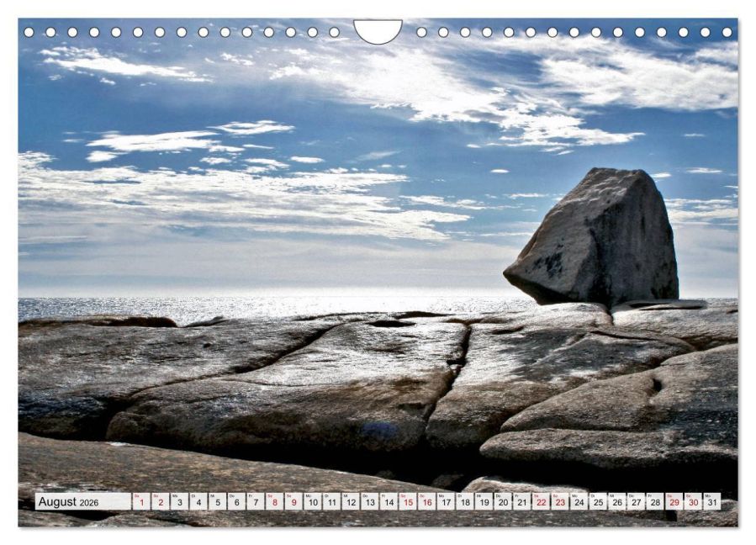Select last date cell 31
This screenshot has width=756, height=545.
point(712,501)
